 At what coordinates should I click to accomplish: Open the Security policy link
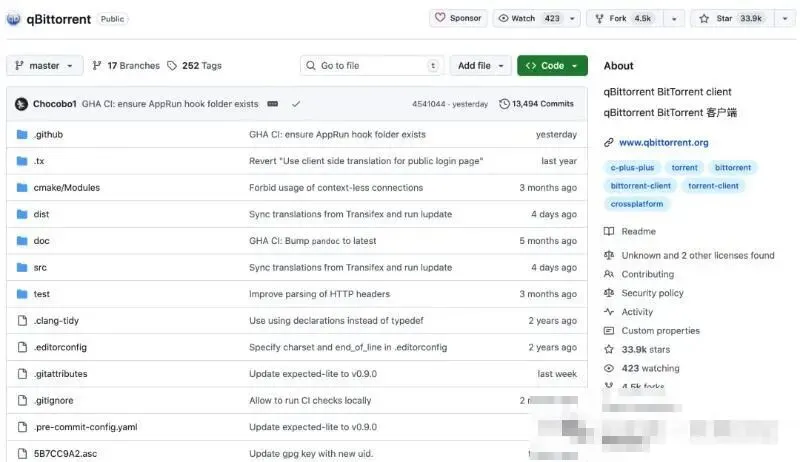(x=652, y=293)
